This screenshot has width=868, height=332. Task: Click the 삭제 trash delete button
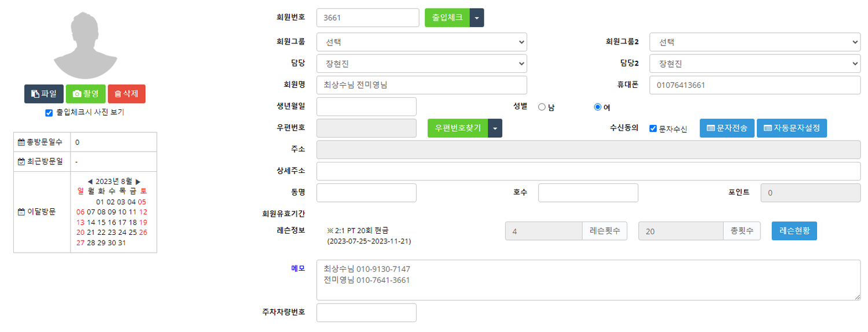(126, 94)
